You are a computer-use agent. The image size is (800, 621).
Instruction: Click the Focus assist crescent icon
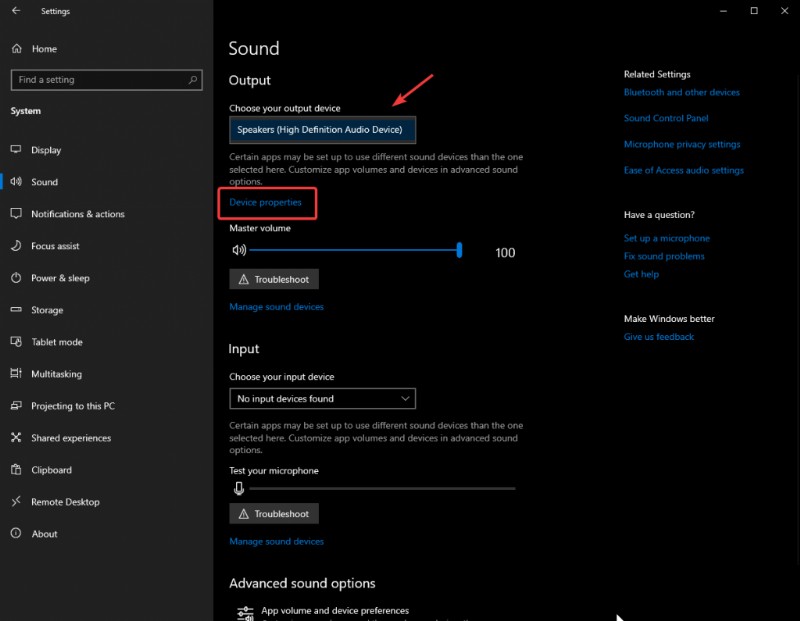point(17,246)
